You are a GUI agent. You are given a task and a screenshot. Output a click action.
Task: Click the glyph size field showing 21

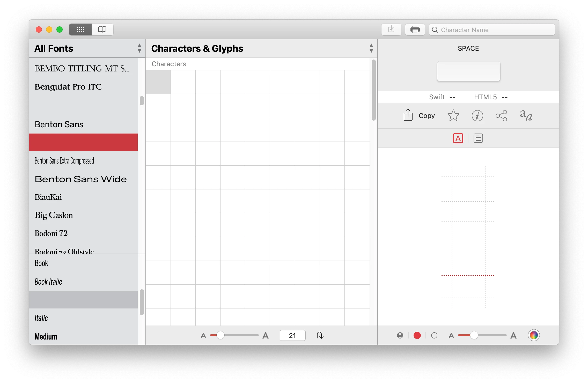pyautogui.click(x=292, y=335)
